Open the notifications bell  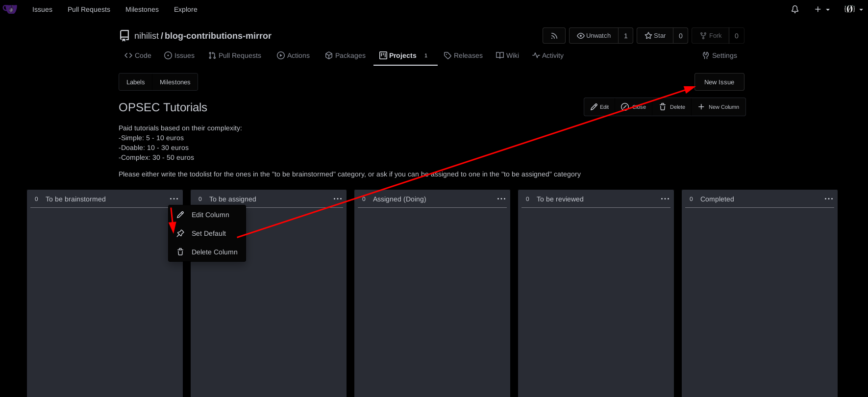(795, 9)
